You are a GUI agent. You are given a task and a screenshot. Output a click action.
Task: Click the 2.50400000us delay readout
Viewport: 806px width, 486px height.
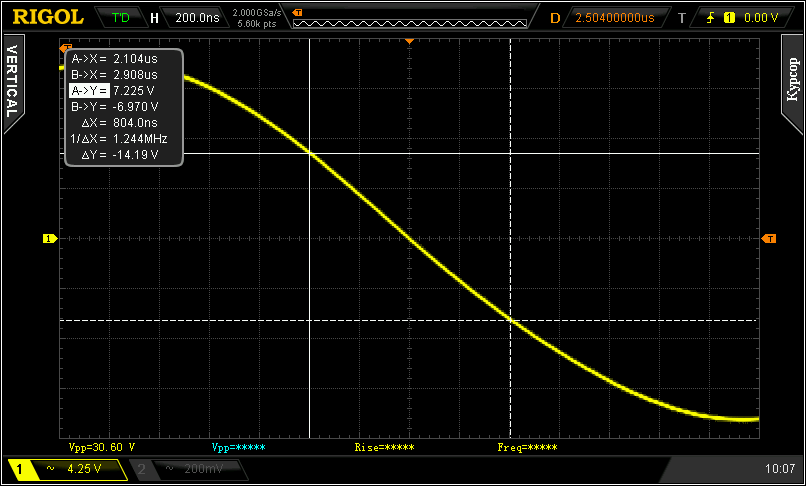coord(615,18)
